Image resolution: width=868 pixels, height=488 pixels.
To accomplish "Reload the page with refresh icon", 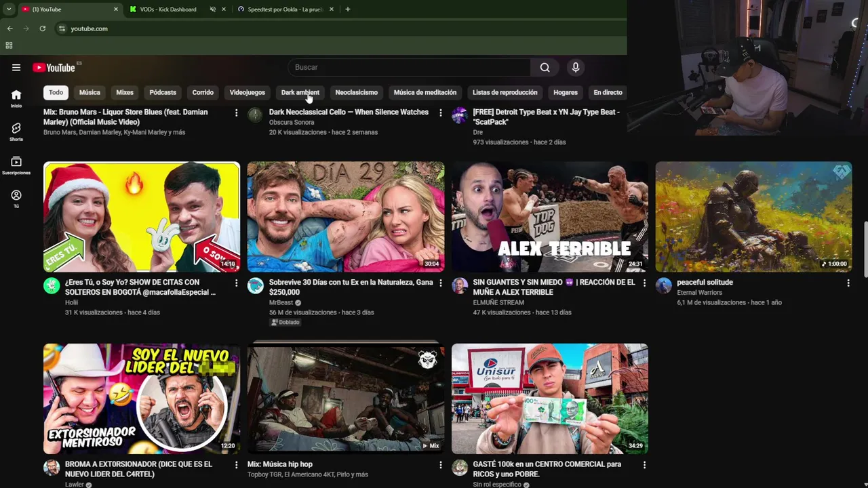I will [x=42, y=28].
